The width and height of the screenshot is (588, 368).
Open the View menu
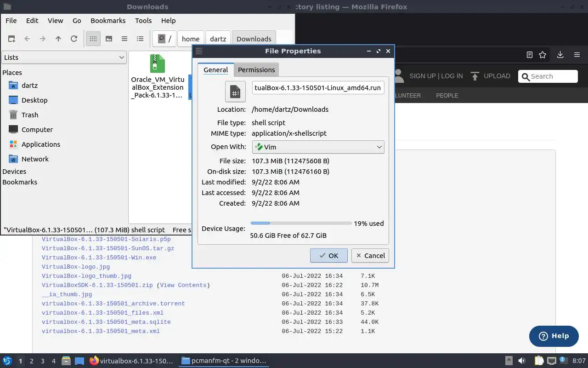pyautogui.click(x=55, y=20)
